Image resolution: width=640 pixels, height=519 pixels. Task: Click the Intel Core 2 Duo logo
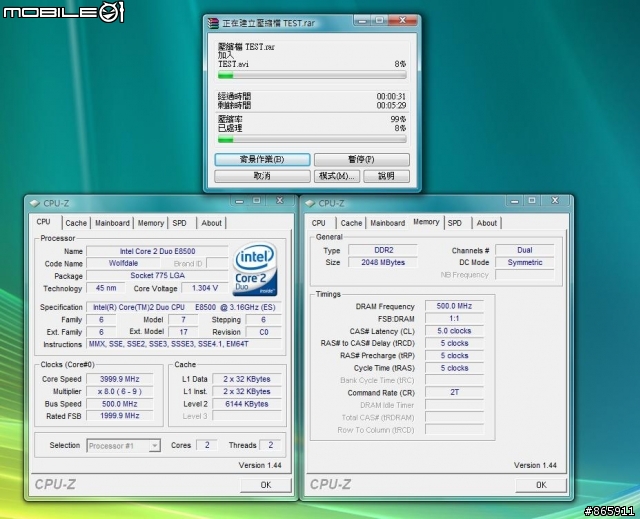tap(255, 270)
